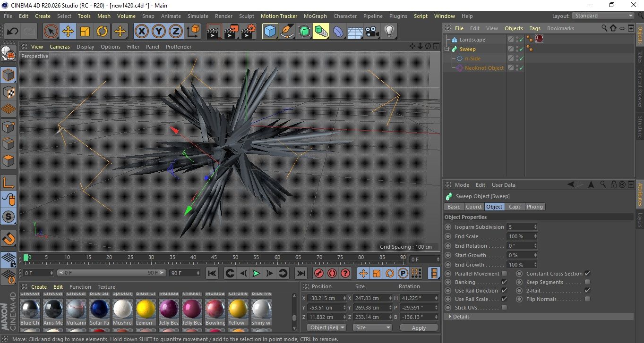Open the Object (Rel) dropdown
Viewport: 644px width, 343px height.
click(x=326, y=327)
